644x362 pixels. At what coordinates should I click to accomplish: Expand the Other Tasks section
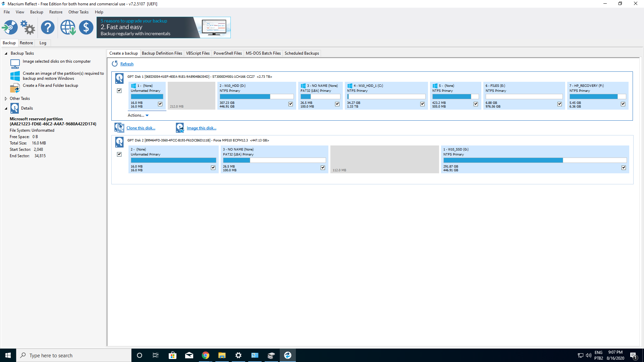[6, 99]
